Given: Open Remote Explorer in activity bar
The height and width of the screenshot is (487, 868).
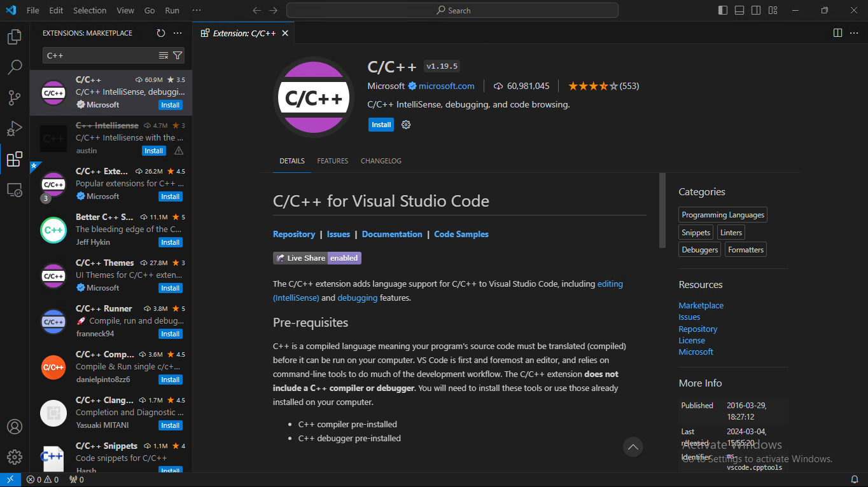Looking at the screenshot, I should (x=14, y=189).
